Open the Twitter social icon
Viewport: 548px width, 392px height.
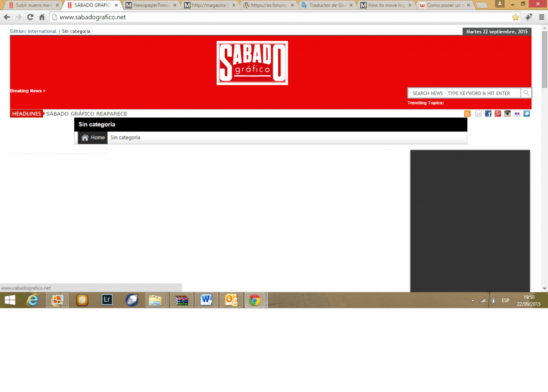pos(527,114)
